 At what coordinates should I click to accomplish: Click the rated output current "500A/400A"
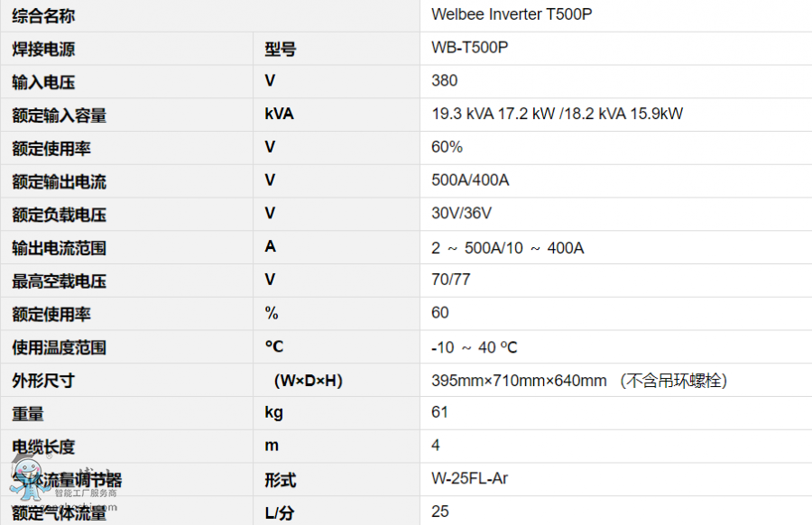pyautogui.click(x=470, y=180)
